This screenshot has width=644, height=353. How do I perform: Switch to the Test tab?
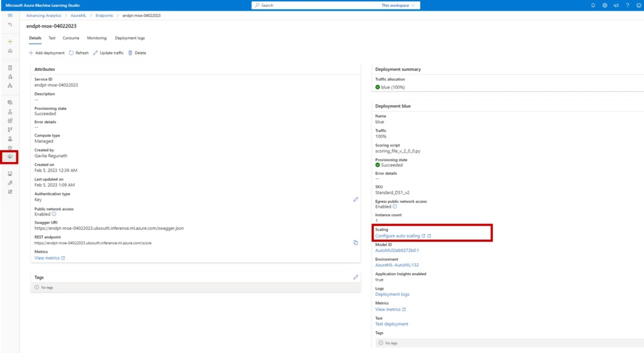click(x=52, y=38)
